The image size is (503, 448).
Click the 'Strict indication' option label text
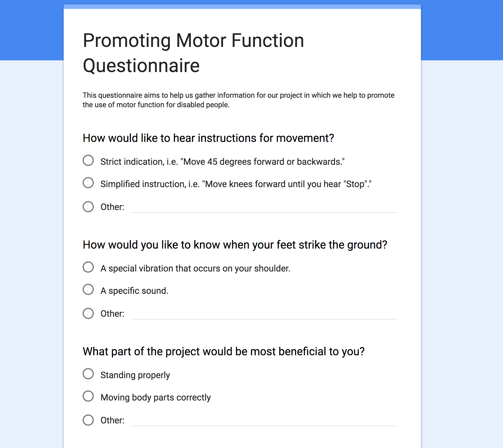(222, 162)
